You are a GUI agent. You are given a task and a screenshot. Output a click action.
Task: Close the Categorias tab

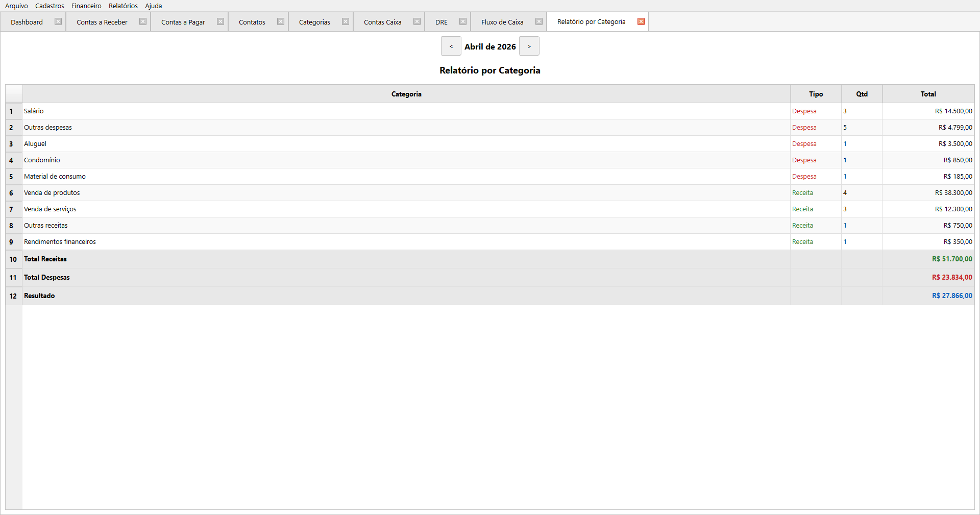pos(346,22)
